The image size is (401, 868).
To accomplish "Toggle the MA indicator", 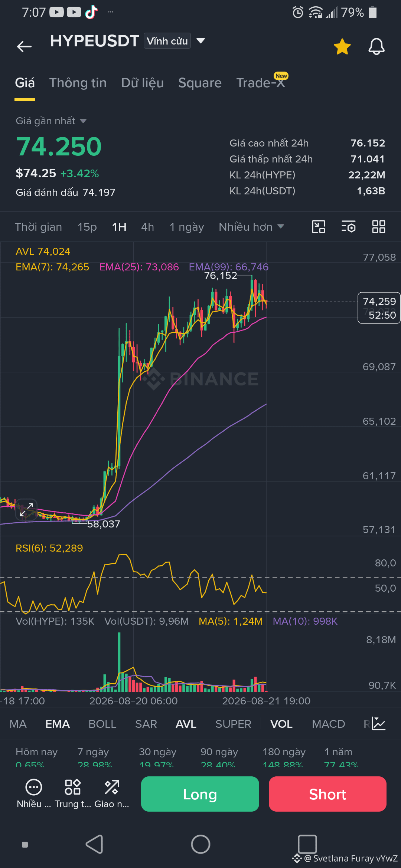I will (x=18, y=724).
